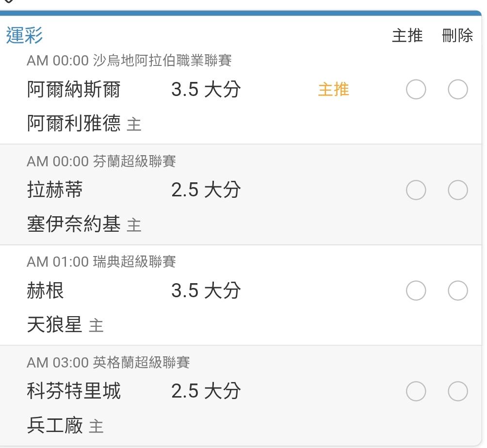Select 主推 radio for 阿爾納斯爾 match
This screenshot has height=448, width=487.
[416, 89]
